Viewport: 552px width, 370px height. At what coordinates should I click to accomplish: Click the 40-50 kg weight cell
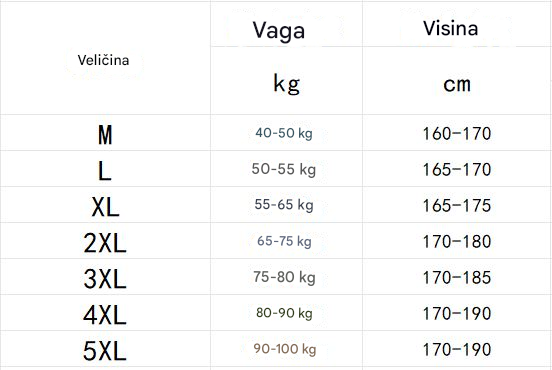click(286, 132)
